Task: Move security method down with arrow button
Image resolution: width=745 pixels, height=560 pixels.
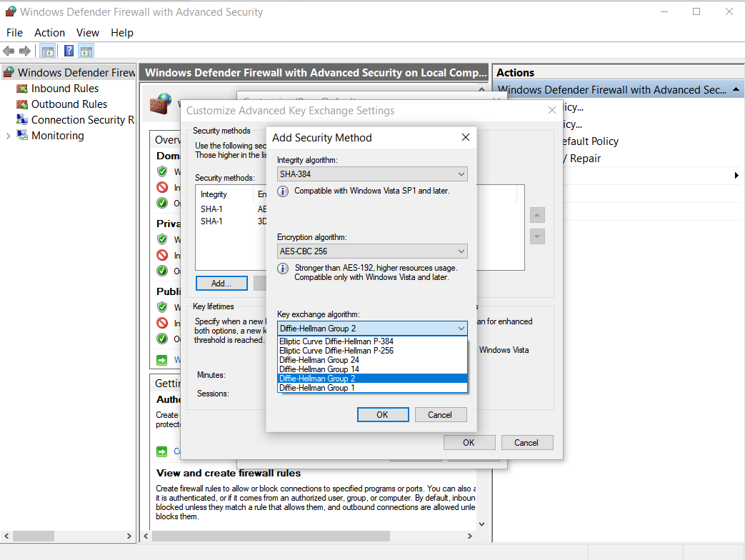Action: tap(537, 236)
